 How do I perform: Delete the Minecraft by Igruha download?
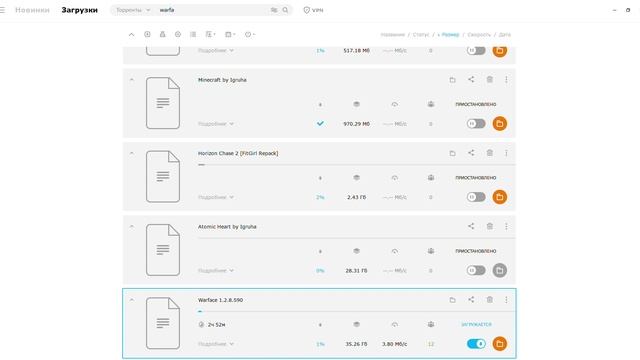490,80
